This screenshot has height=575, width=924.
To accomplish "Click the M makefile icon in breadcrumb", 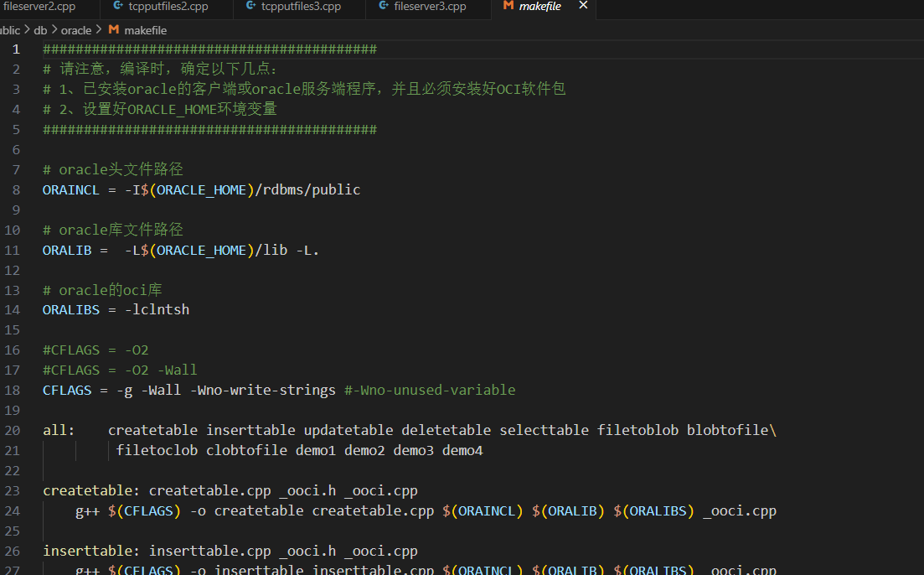I will 114,29.
